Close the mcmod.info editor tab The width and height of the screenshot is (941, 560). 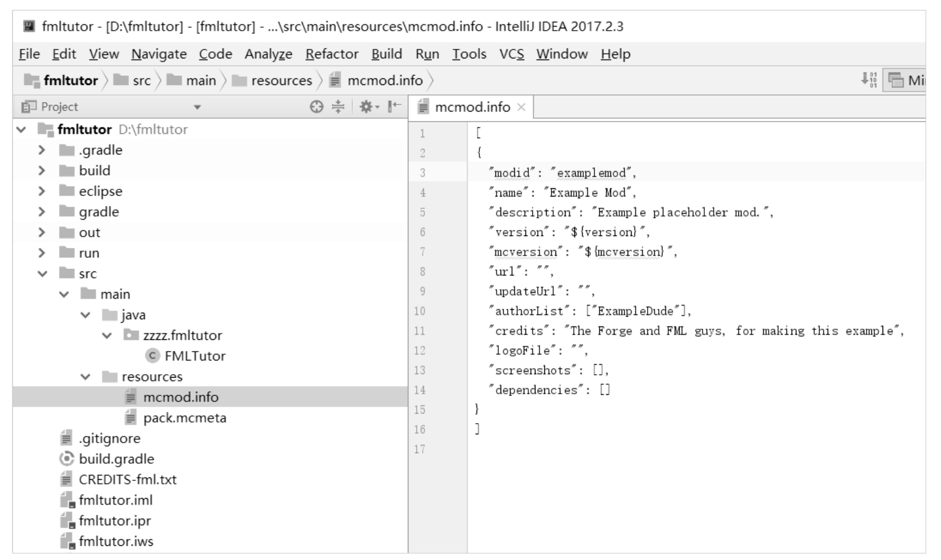tap(521, 107)
